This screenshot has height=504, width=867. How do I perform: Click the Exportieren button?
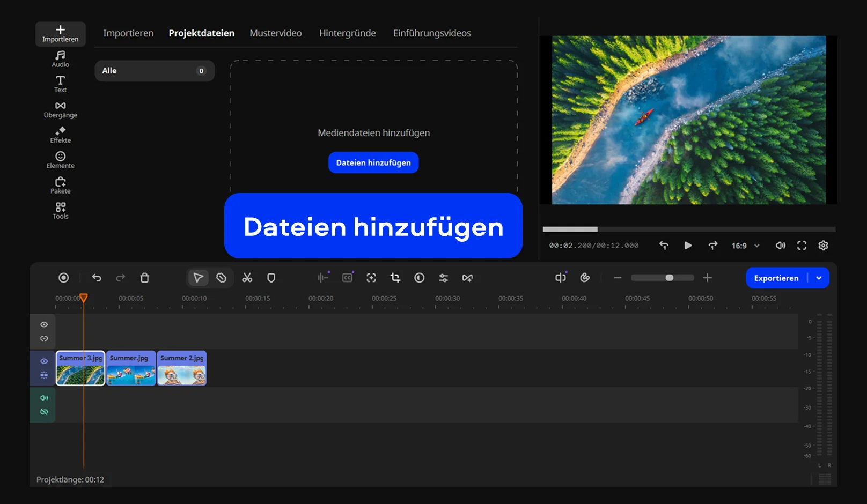pyautogui.click(x=776, y=278)
